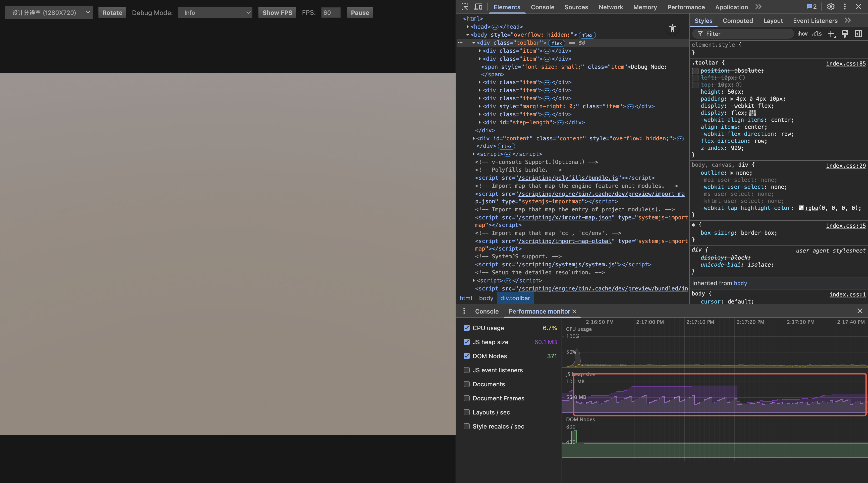Enable the Layouts / sec checkbox
The image size is (868, 483).
[466, 412]
